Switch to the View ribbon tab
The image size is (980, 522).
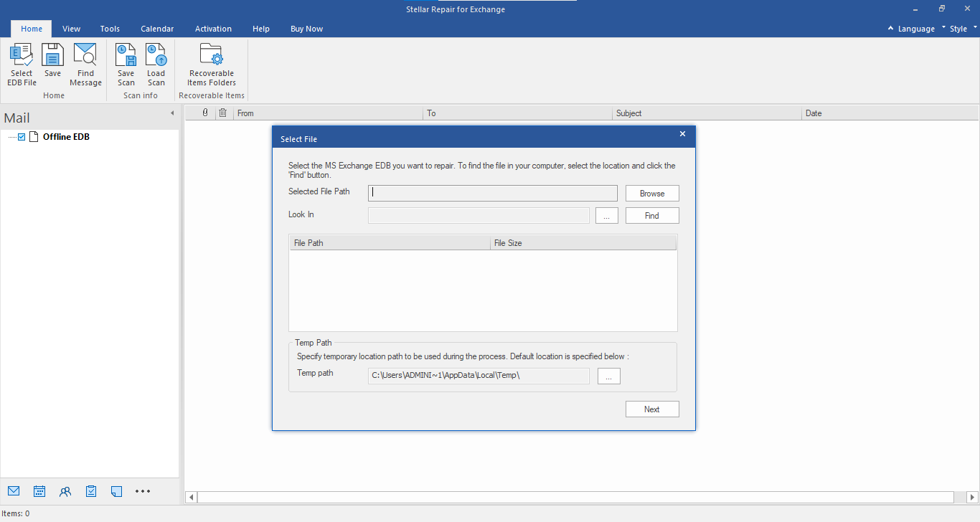(x=71, y=29)
